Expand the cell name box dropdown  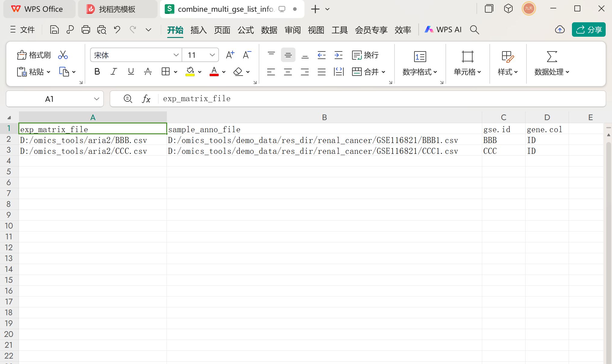pyautogui.click(x=96, y=99)
